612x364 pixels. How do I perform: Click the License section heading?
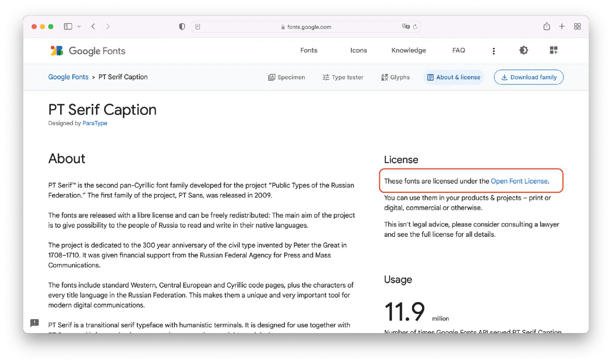pos(401,160)
